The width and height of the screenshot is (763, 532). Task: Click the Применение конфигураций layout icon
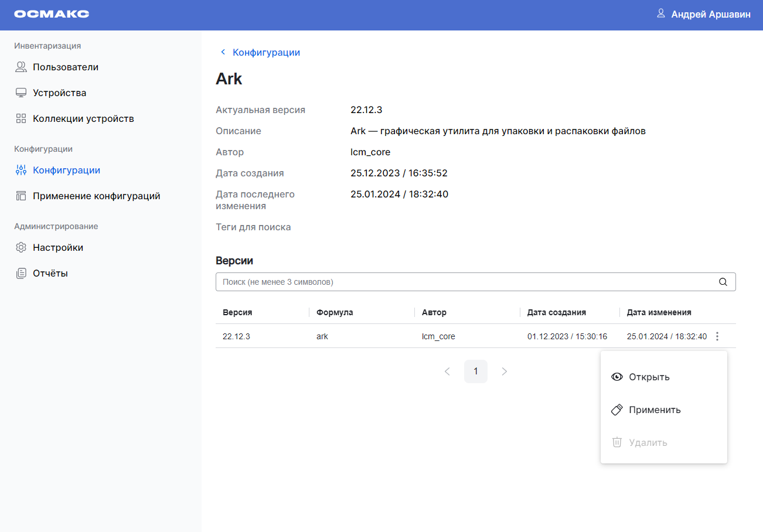point(21,196)
